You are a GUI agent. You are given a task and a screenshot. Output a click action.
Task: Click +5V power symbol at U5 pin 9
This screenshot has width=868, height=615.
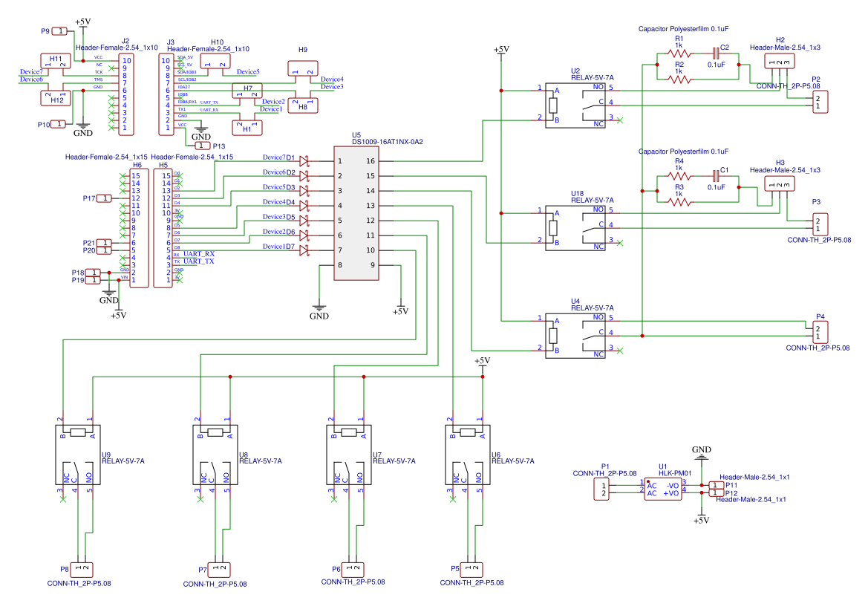click(x=401, y=309)
